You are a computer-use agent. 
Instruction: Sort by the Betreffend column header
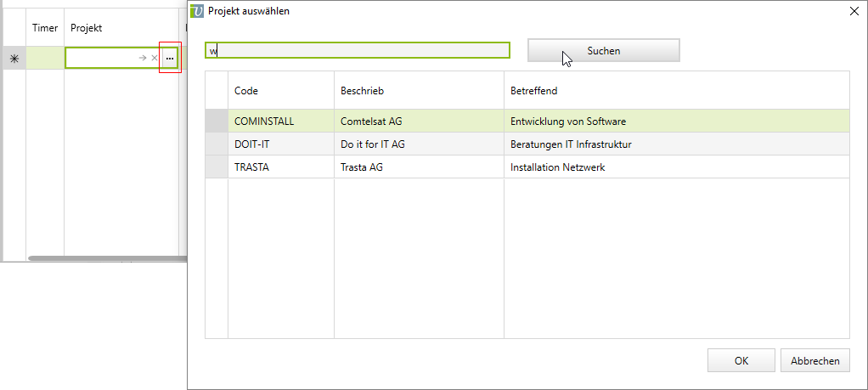676,91
